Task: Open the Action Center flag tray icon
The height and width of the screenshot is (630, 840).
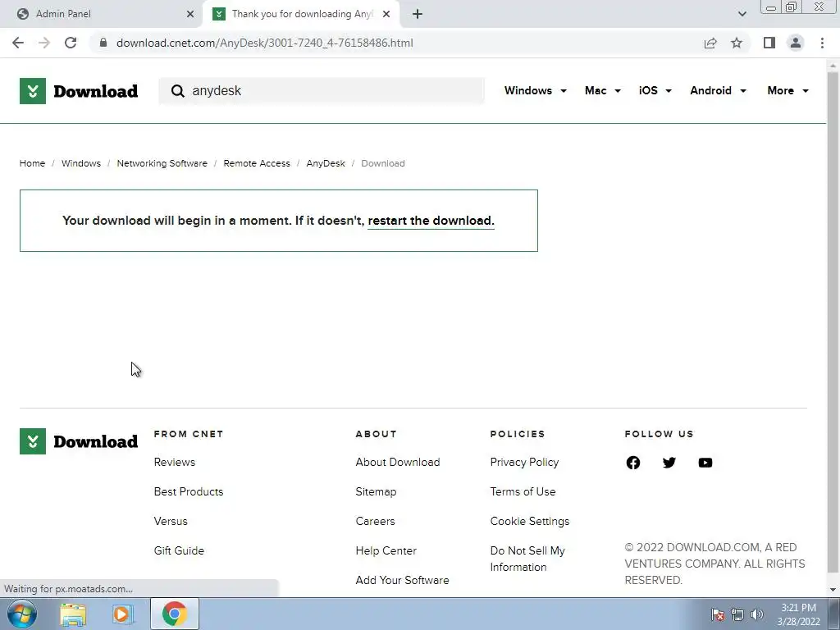Action: (718, 614)
